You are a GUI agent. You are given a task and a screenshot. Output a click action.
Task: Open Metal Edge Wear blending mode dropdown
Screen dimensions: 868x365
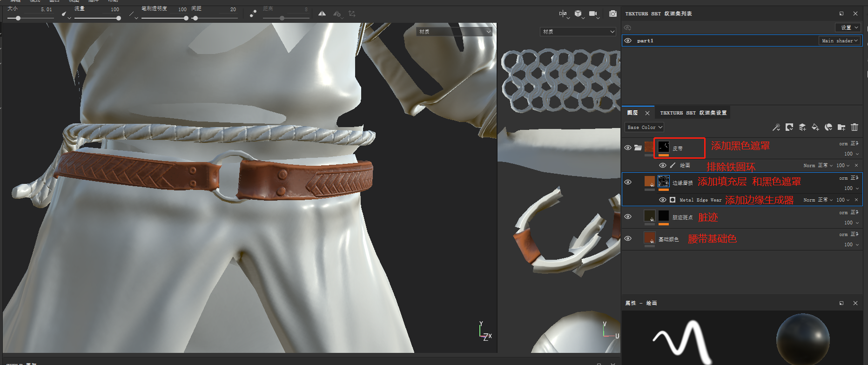point(818,200)
